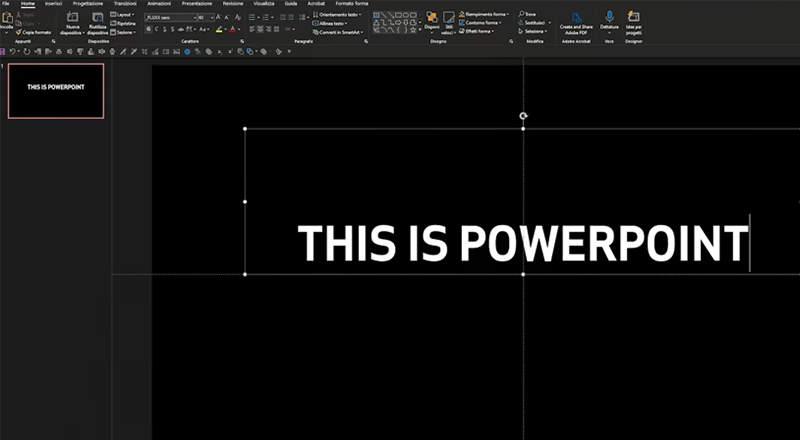800x440 pixels.
Task: Open Appunti clipboard dialog launcher
Action: pos(54,41)
